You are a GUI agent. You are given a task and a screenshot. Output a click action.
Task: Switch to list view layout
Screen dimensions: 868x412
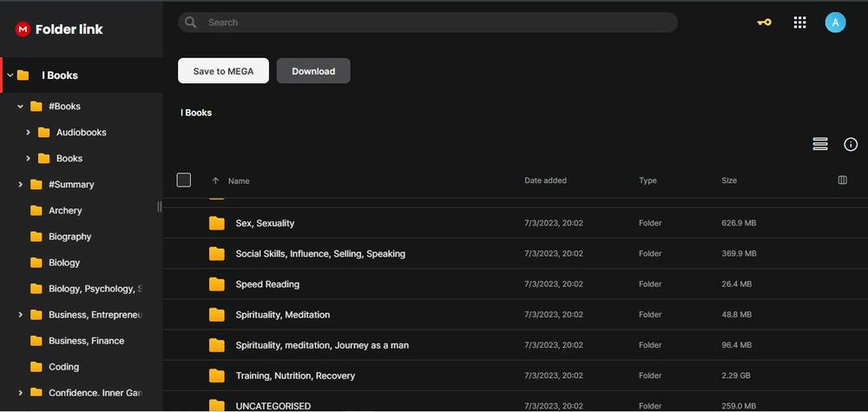(820, 144)
